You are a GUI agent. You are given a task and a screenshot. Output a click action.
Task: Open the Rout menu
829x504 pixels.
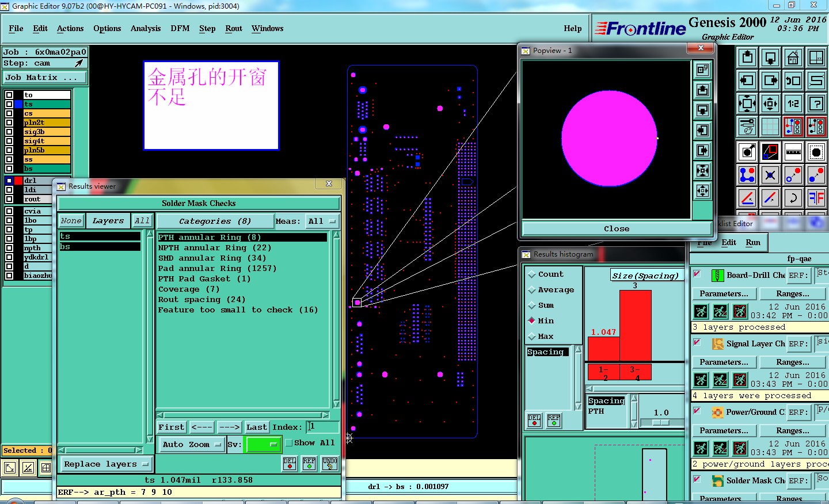pyautogui.click(x=234, y=28)
